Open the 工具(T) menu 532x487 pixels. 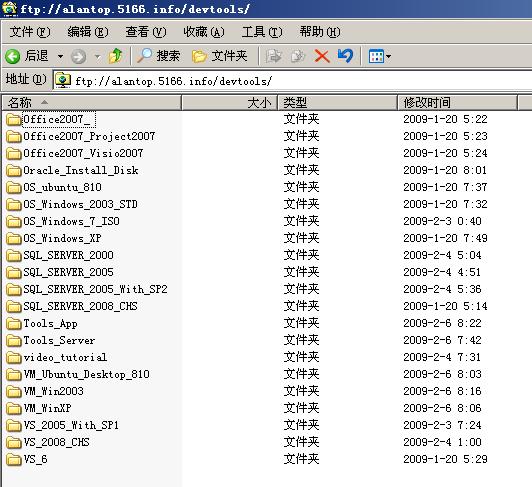[x=262, y=32]
